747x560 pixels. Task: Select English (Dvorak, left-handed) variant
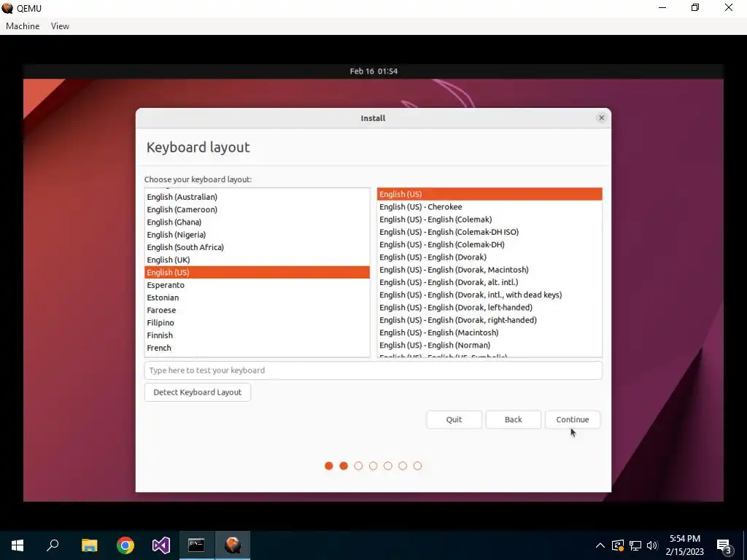click(489, 308)
